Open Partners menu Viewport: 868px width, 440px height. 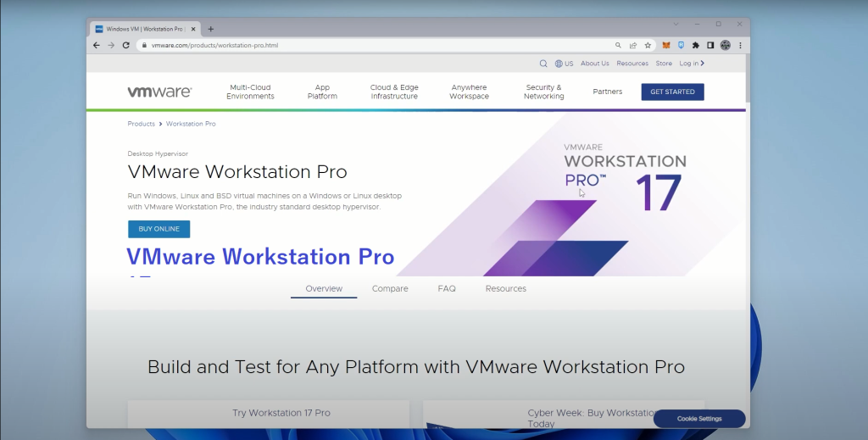pos(607,92)
